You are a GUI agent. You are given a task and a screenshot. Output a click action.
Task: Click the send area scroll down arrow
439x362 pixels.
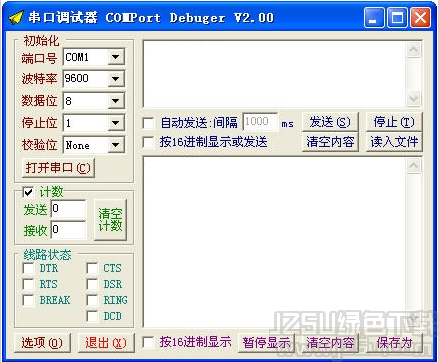(414, 98)
